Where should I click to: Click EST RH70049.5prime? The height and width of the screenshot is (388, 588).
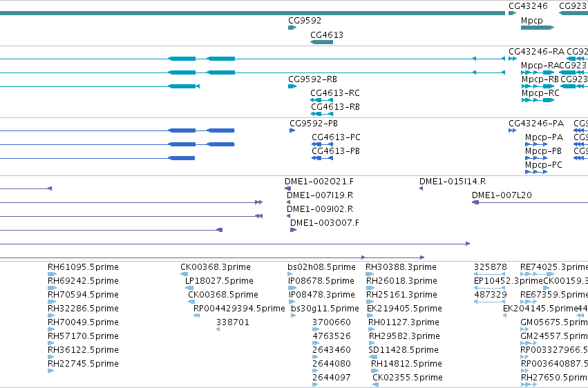click(x=83, y=322)
